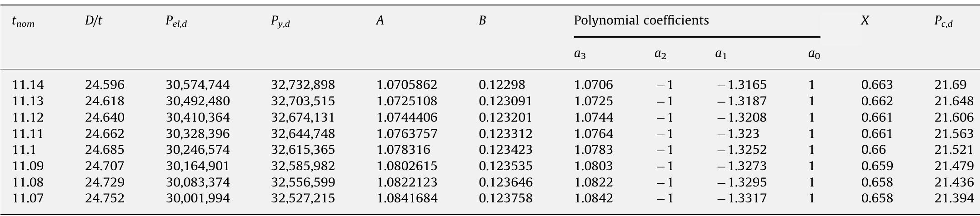
Task: Click the a0 sub-column header
Action: pos(814,54)
